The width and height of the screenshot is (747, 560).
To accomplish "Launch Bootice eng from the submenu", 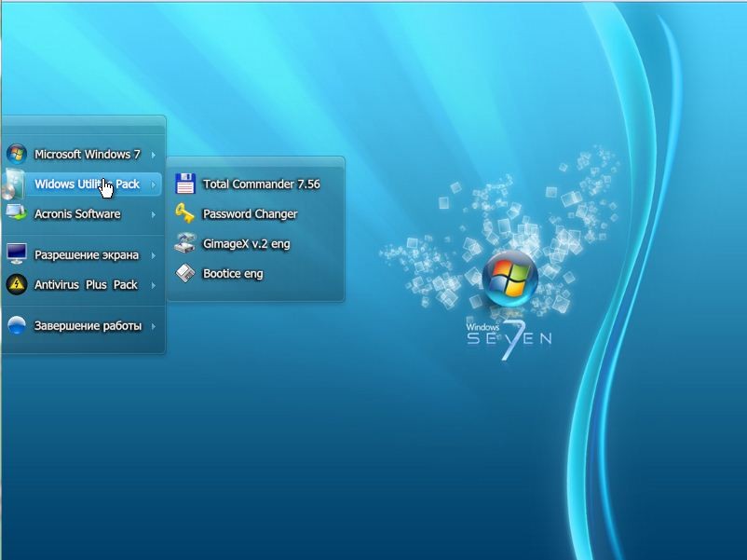I will click(255, 274).
